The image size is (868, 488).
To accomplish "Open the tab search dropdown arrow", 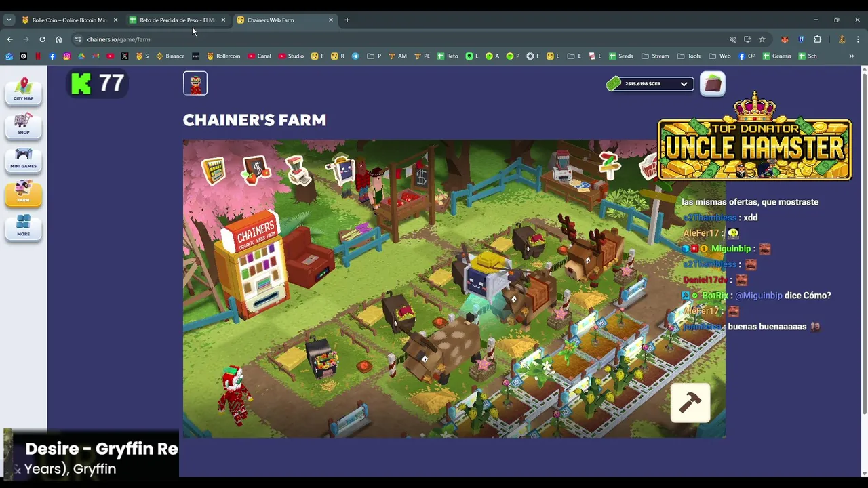I will tap(9, 20).
